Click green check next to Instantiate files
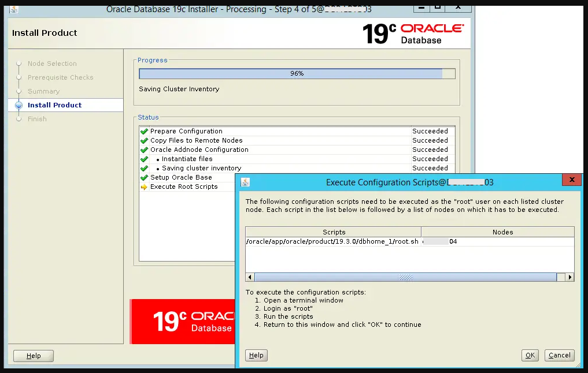The image size is (588, 373). pos(144,159)
